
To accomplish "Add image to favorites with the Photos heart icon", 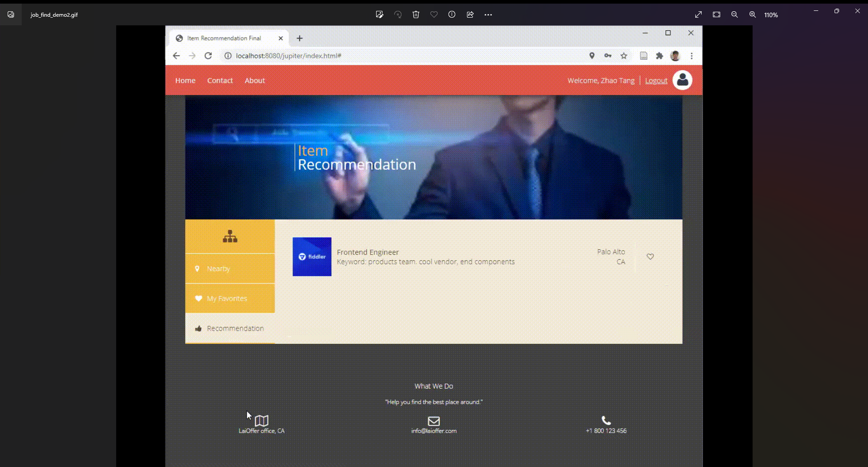I will pos(434,14).
